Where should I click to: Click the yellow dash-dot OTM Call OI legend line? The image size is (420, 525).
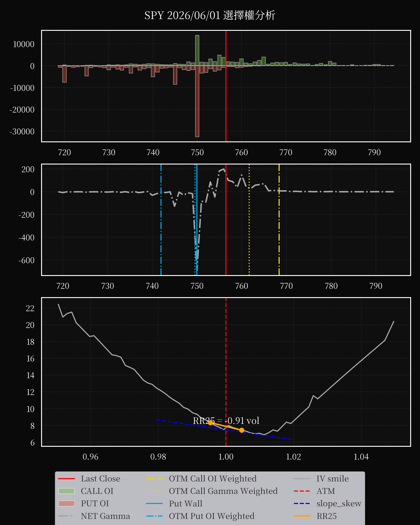(x=154, y=479)
